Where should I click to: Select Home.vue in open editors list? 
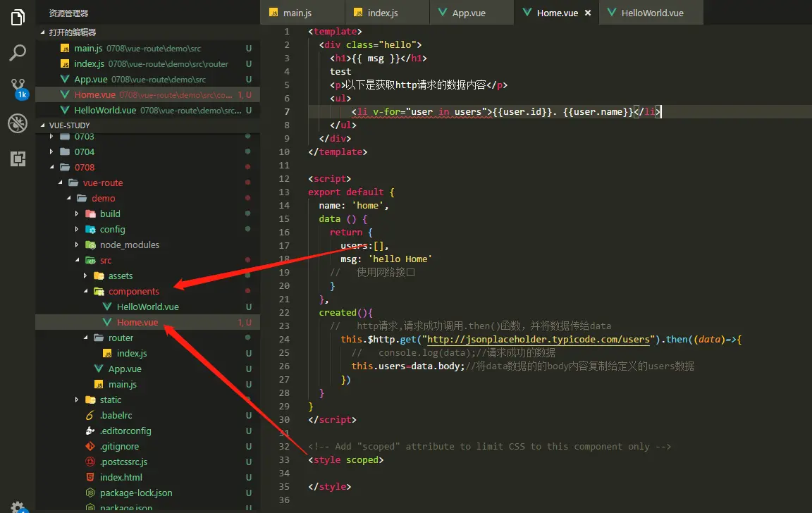tap(147, 94)
